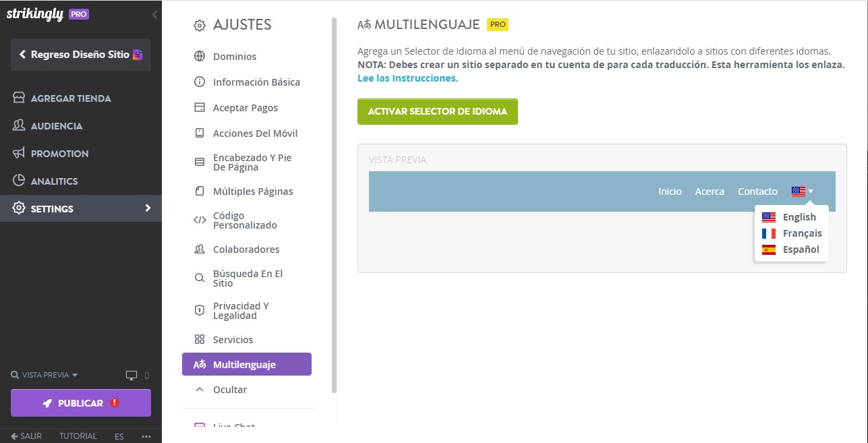Click the Publicar button

pyautogui.click(x=81, y=403)
